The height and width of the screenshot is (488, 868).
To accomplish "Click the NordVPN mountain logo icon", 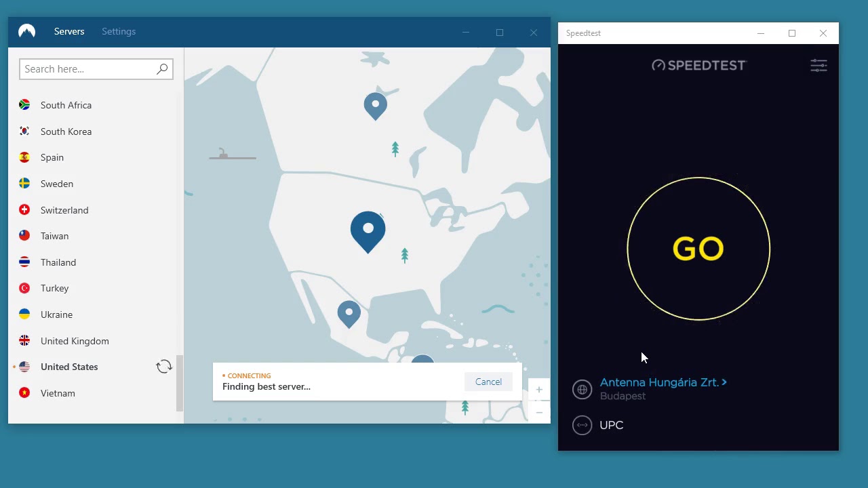I will 26,31.
